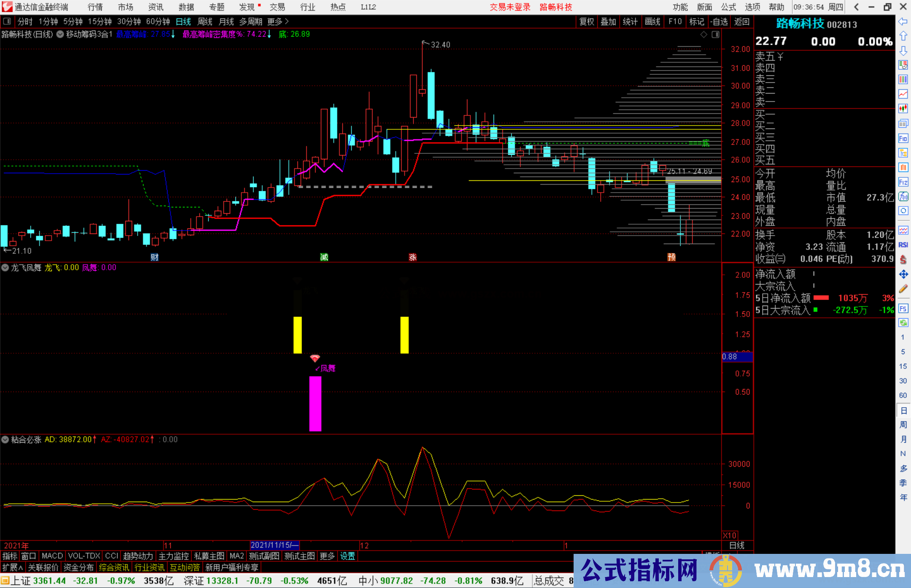Expand the 扩展 bottom panel
Image resolution: width=911 pixels, height=588 pixels.
point(13,567)
